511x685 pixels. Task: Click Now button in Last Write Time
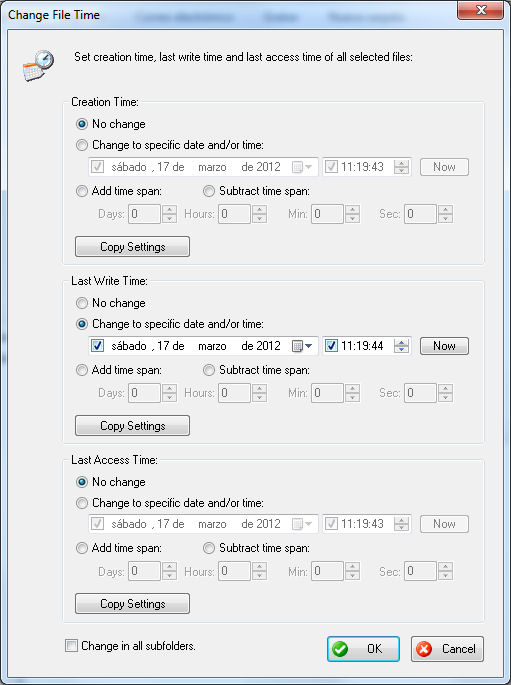444,346
